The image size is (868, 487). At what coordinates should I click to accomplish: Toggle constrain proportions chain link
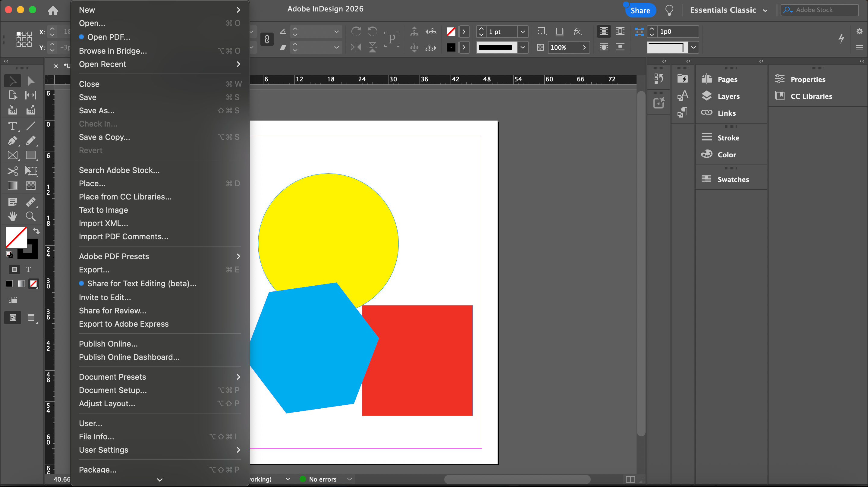click(x=267, y=39)
